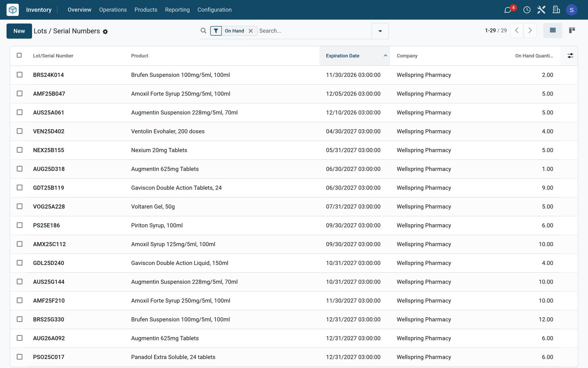
Task: Click the search magnifier icon
Action: (204, 31)
